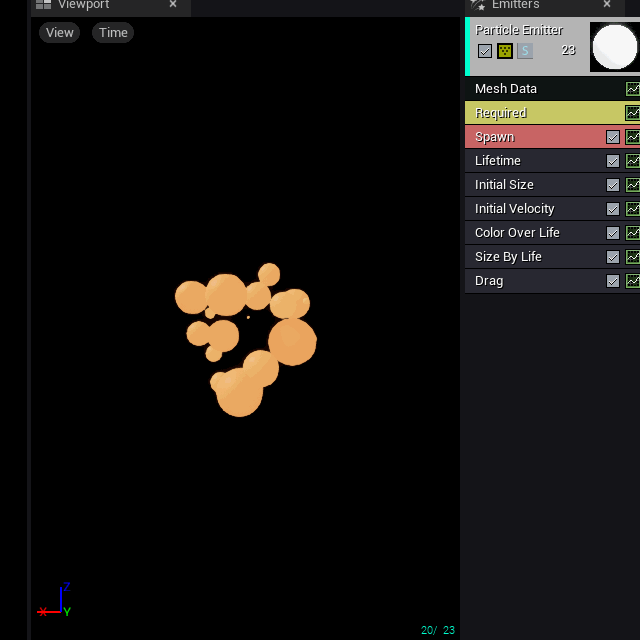
Task: Open Size By Life curve graph icon
Action: [x=633, y=257]
